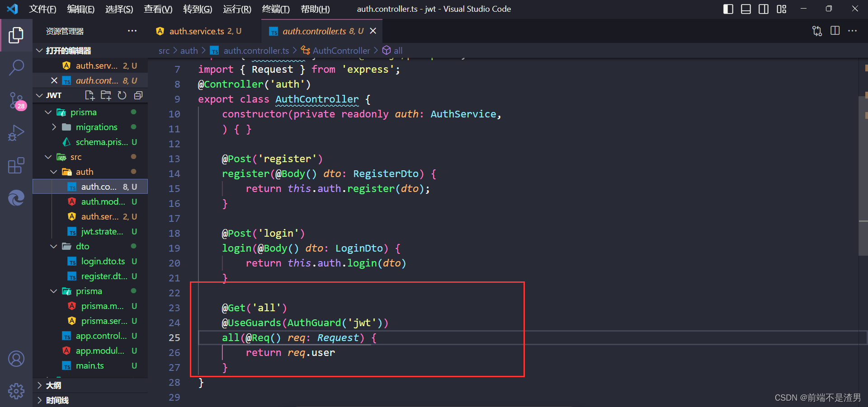The height and width of the screenshot is (407, 868).
Task: Switch to the auth.service.ts tab
Action: pyautogui.click(x=199, y=31)
